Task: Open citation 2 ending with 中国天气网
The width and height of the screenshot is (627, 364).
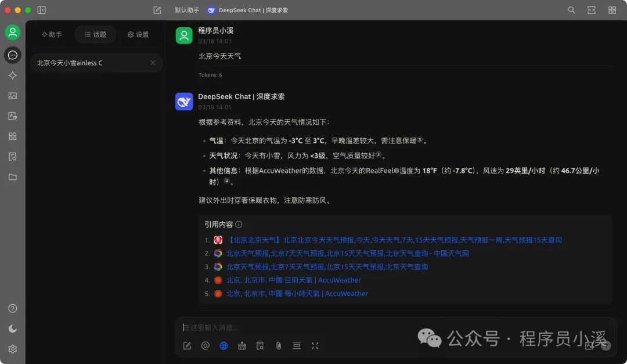Action: 348,253
